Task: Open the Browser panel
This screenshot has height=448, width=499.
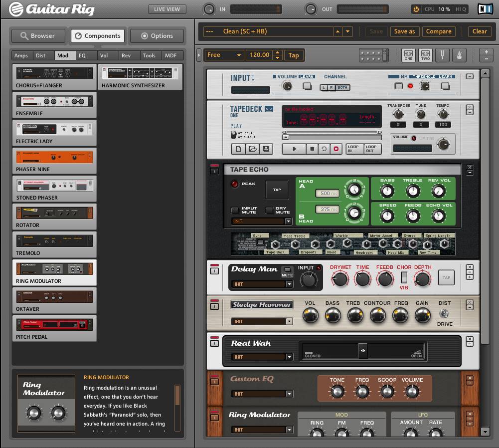Action: click(x=38, y=36)
